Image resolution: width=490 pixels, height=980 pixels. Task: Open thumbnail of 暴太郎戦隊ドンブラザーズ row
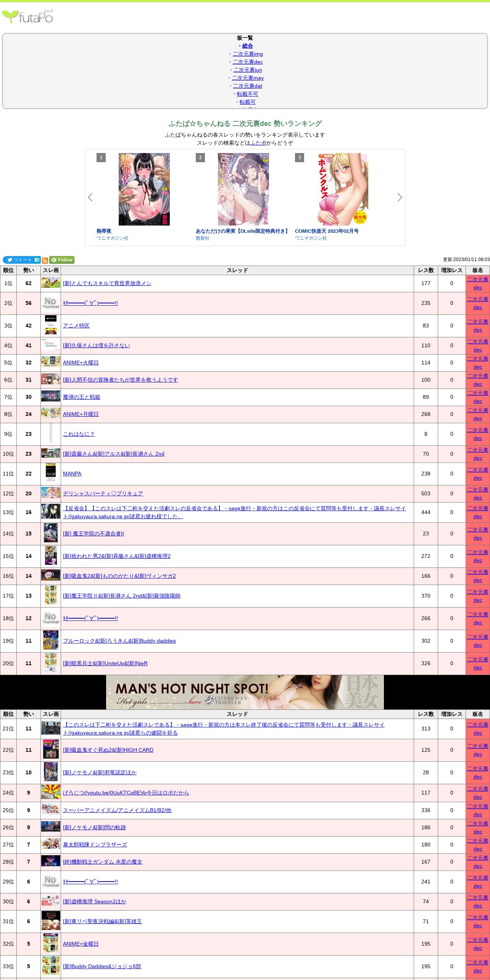[51, 844]
